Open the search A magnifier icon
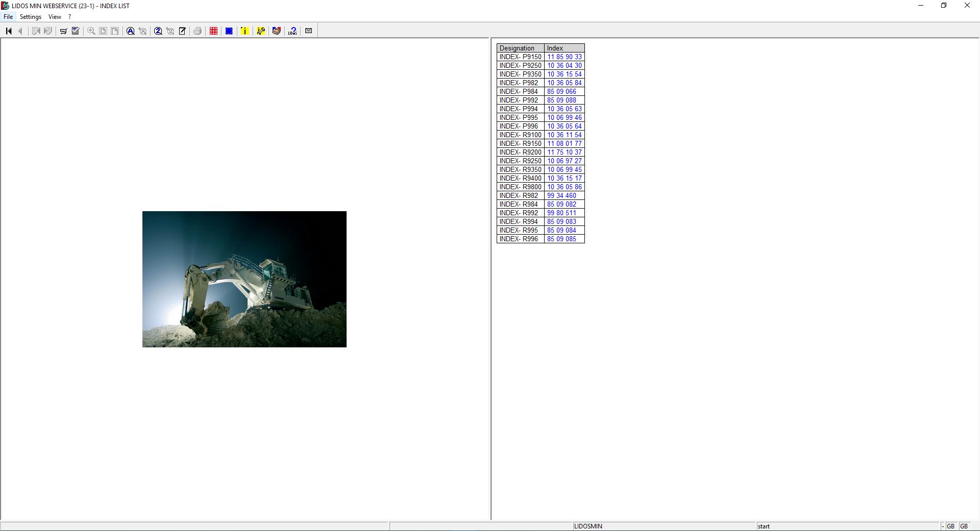 [x=131, y=31]
